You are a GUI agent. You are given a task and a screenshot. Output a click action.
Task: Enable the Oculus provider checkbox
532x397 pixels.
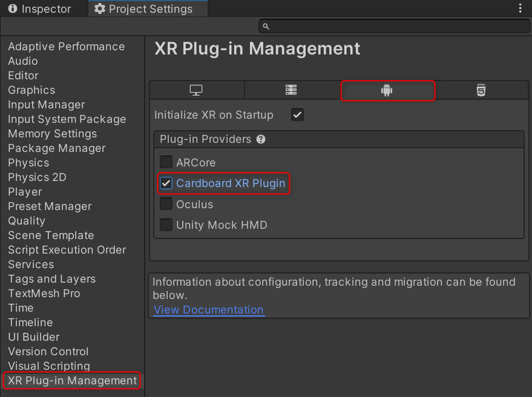[166, 204]
